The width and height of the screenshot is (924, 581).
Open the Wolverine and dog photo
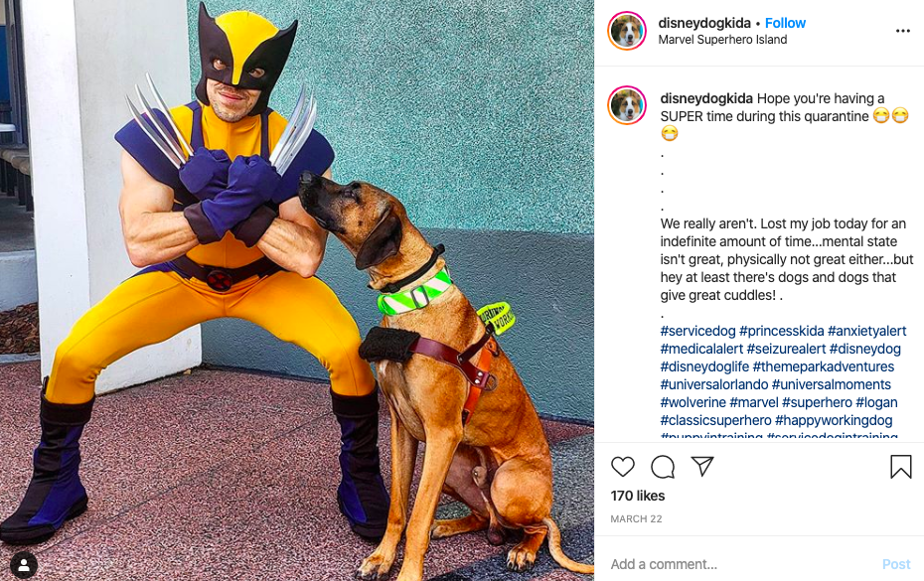[x=297, y=290]
